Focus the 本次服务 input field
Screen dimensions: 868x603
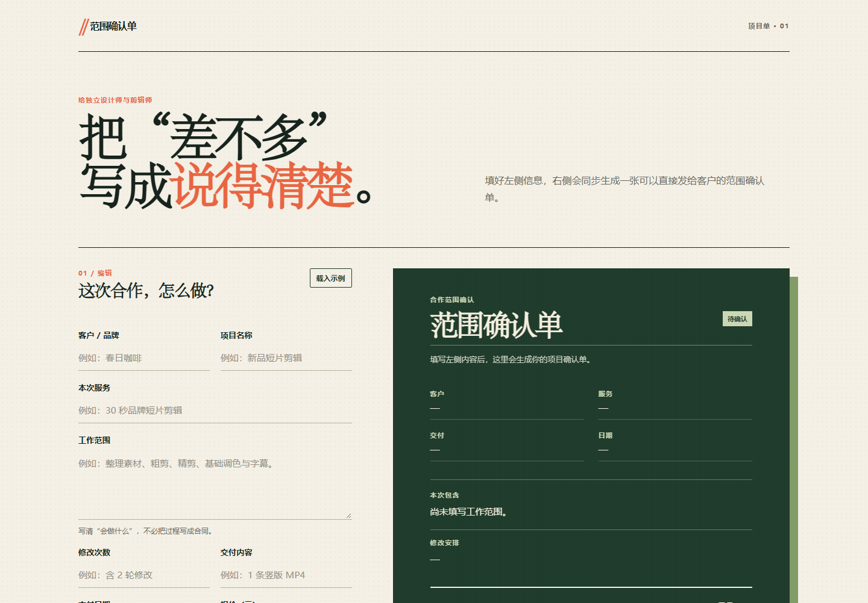coord(215,411)
